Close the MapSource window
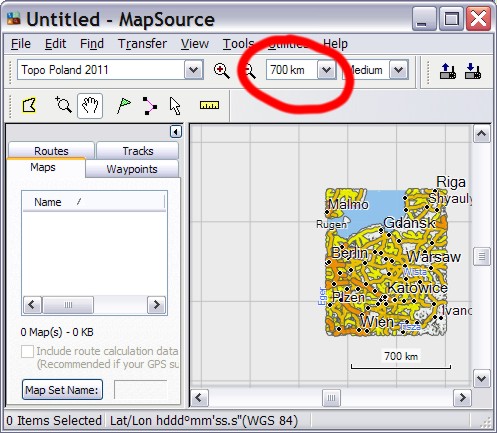This screenshot has height=433, width=497. pyautogui.click(x=478, y=19)
